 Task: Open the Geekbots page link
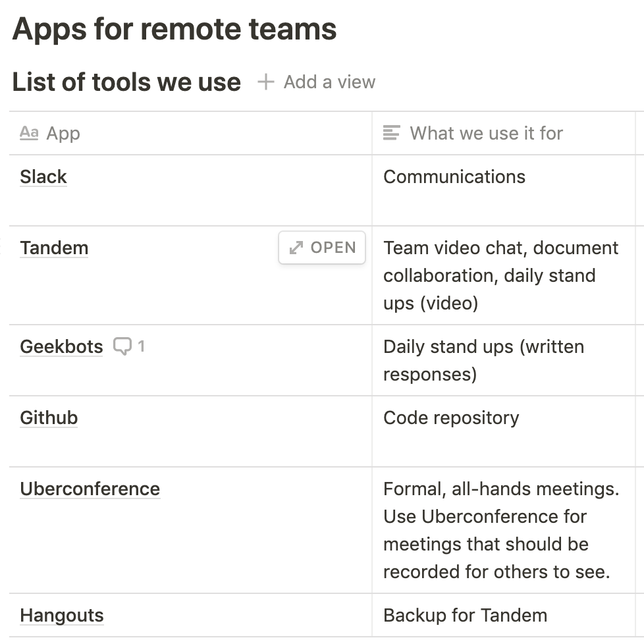(x=62, y=346)
